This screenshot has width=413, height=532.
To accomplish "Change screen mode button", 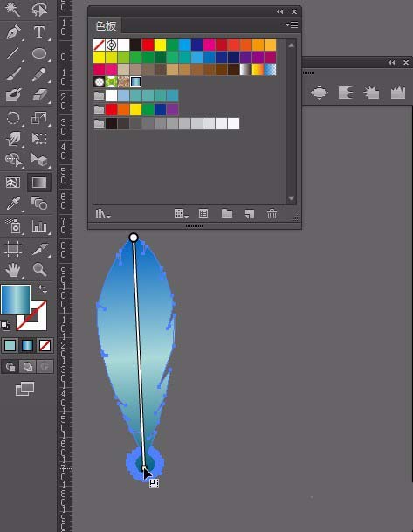I will point(24,389).
